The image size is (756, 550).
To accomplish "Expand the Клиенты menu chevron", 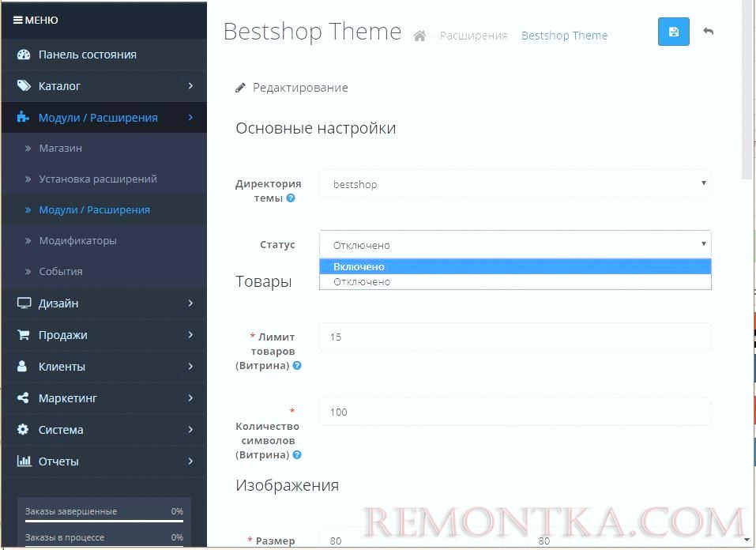I will 190,366.
